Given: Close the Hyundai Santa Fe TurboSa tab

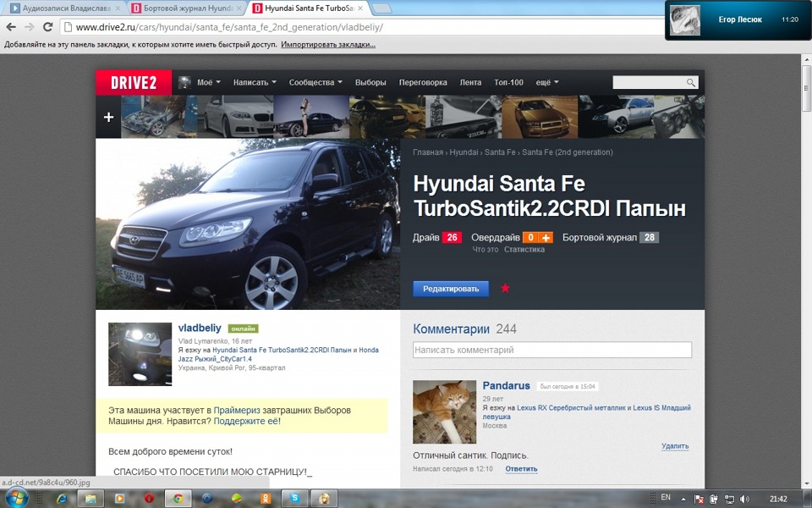Looking at the screenshot, I should click(360, 8).
